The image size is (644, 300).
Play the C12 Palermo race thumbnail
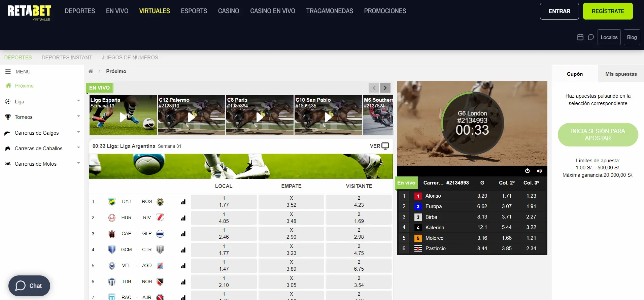tap(191, 117)
